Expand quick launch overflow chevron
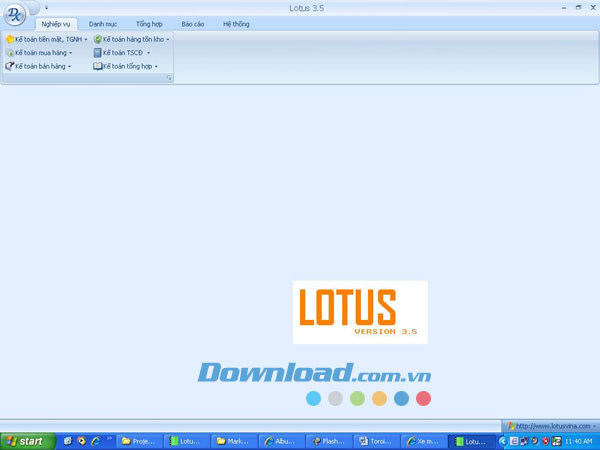This screenshot has height=450, width=600. (109, 439)
